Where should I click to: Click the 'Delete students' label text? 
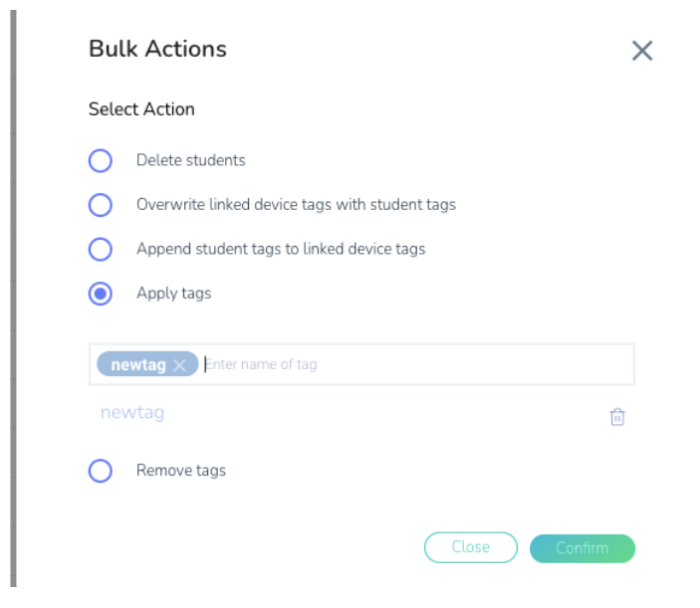tap(190, 160)
